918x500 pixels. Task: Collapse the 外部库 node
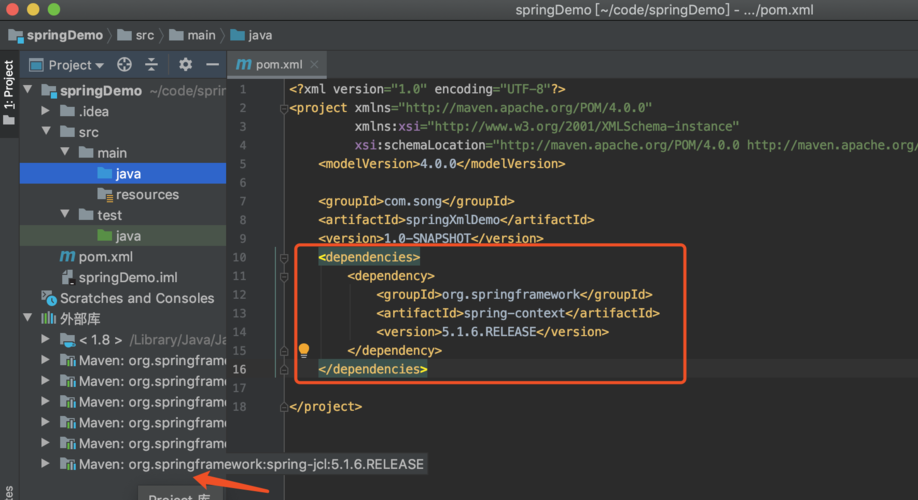(28, 317)
